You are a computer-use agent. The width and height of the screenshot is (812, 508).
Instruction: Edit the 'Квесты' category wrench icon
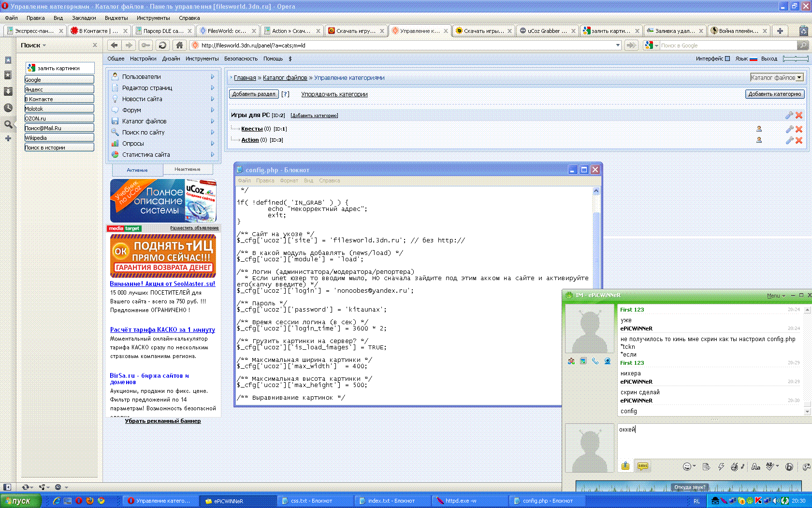coord(789,129)
